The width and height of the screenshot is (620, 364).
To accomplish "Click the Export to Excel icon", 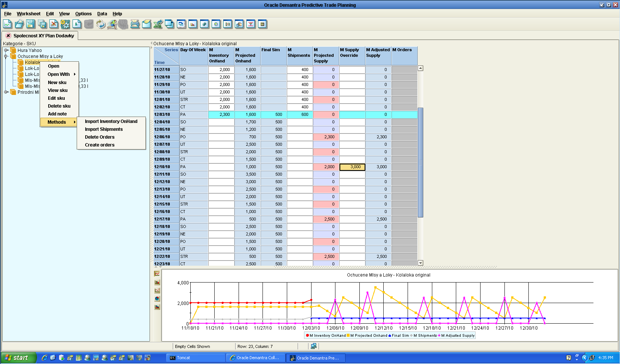I will (158, 24).
